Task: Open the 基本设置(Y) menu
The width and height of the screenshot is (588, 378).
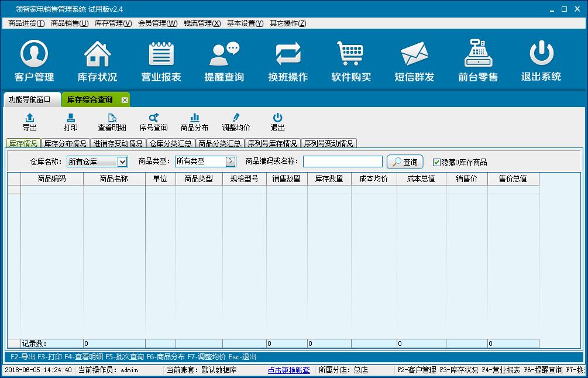Action: click(245, 23)
